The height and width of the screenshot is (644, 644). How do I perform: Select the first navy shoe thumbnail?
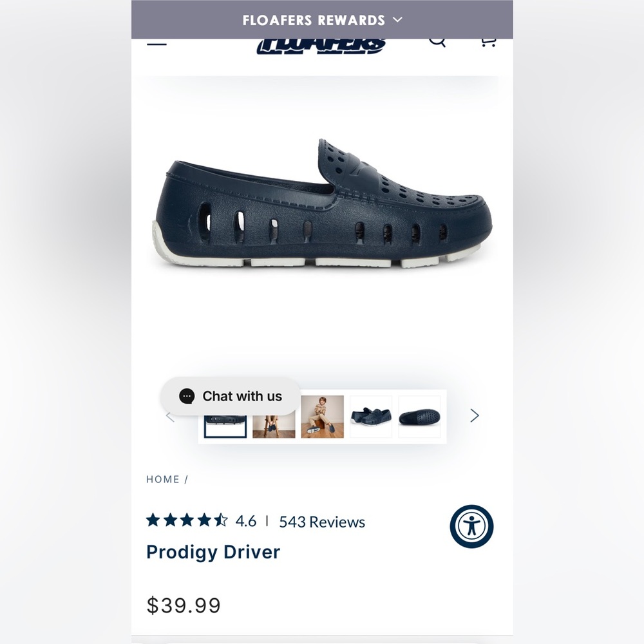(225, 426)
